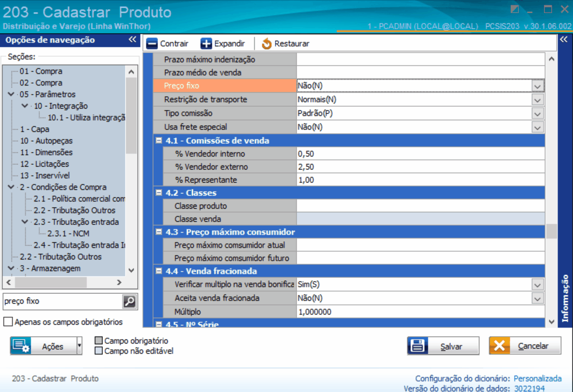The height and width of the screenshot is (392, 573).
Task: Click the Restaurar undo arrow icon
Action: coord(267,44)
